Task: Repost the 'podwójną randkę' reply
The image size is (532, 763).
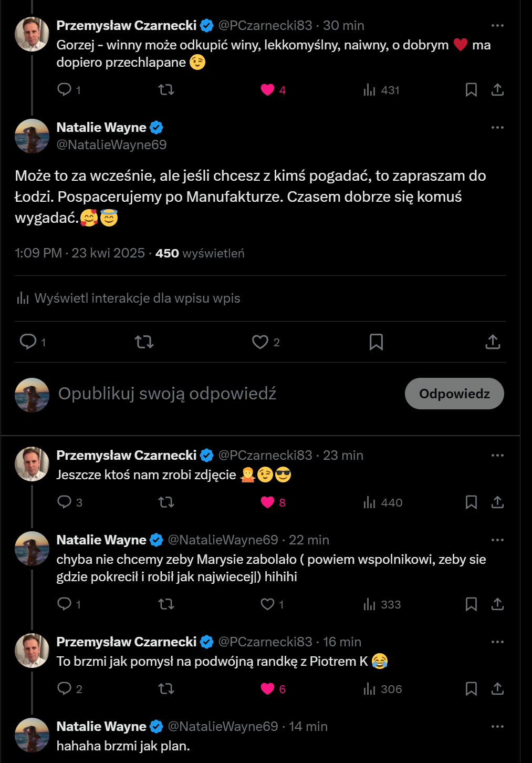Action: coord(166,689)
